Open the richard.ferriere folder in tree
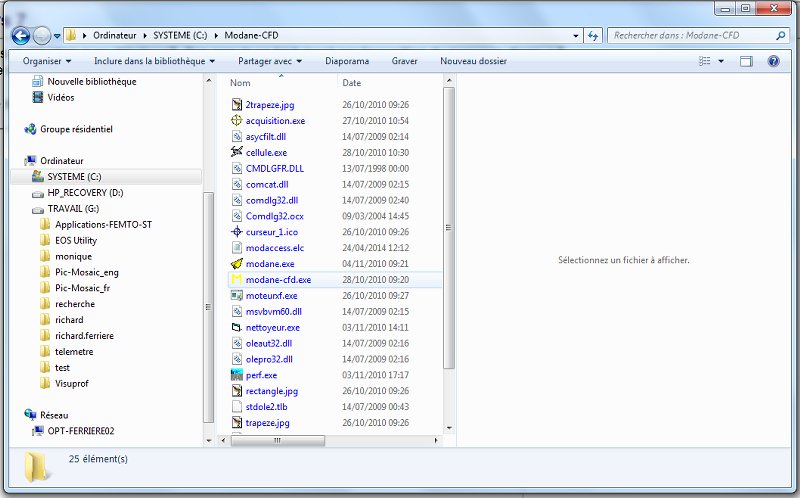The width and height of the screenshot is (800, 498). [x=84, y=336]
